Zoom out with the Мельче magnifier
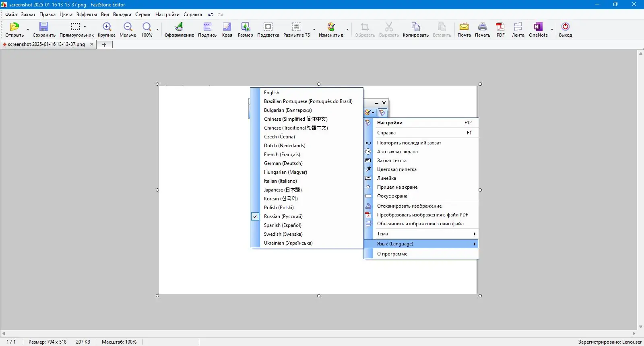The height and width of the screenshot is (346, 644). tap(128, 27)
